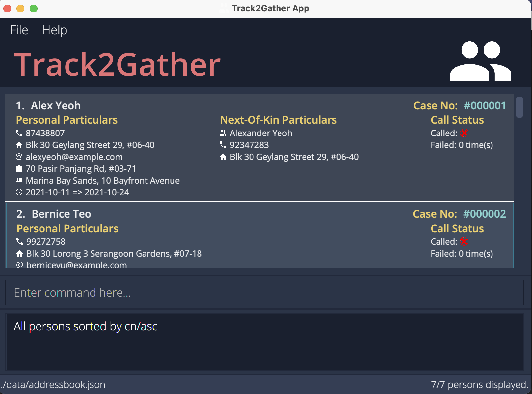Screen dimensions: 532x394
Task: Toggle Alex Yeoh's Called status red cross
Action: [465, 133]
